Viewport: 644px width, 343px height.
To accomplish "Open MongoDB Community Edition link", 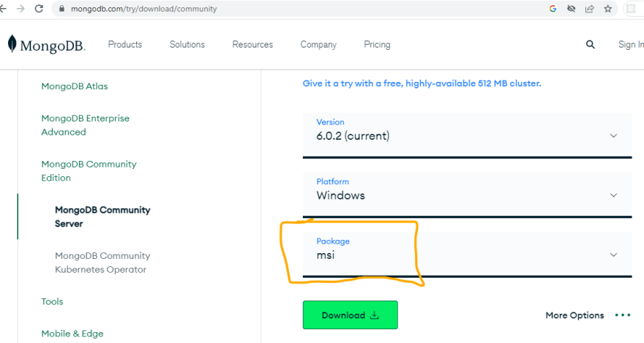I will point(89,170).
